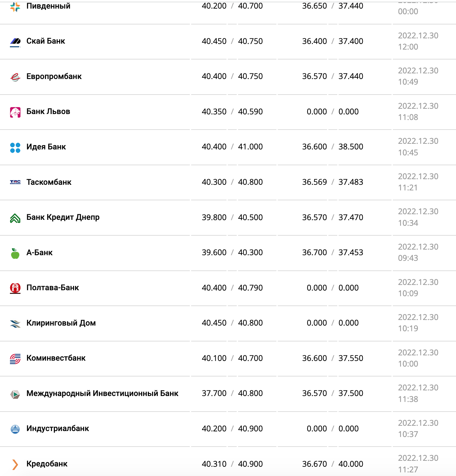Open the Международный Инвестиционный Банк link
This screenshot has height=476, width=456.
[x=102, y=393]
